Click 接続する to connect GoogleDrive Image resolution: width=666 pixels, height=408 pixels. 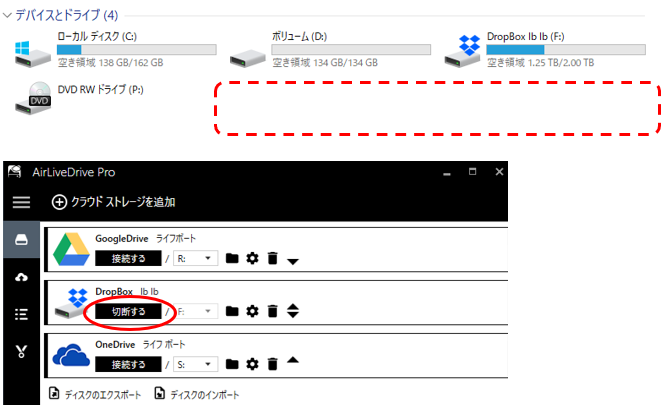(x=128, y=258)
